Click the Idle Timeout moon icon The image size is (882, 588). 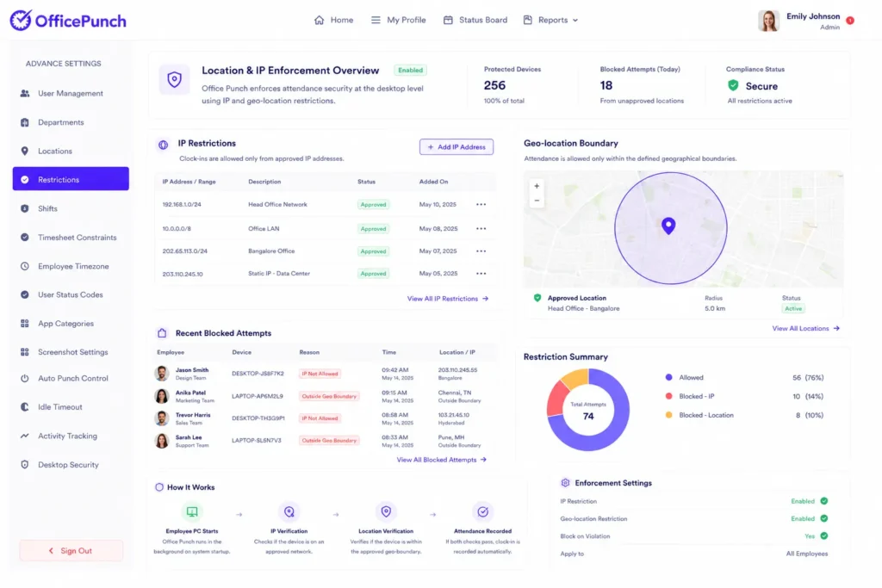pos(25,407)
